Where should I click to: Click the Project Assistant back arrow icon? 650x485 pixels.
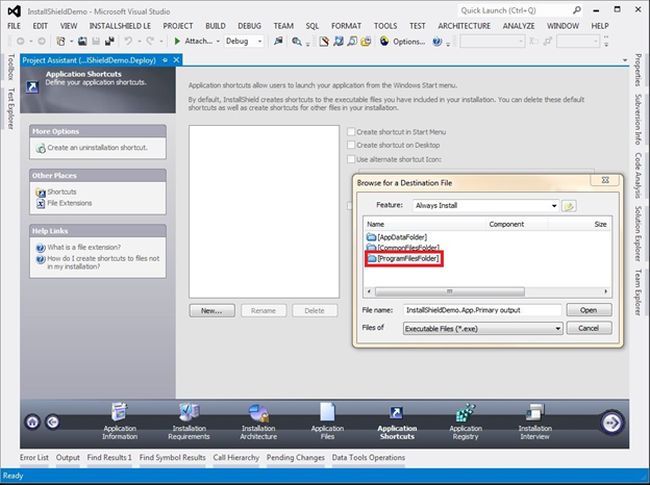53,422
